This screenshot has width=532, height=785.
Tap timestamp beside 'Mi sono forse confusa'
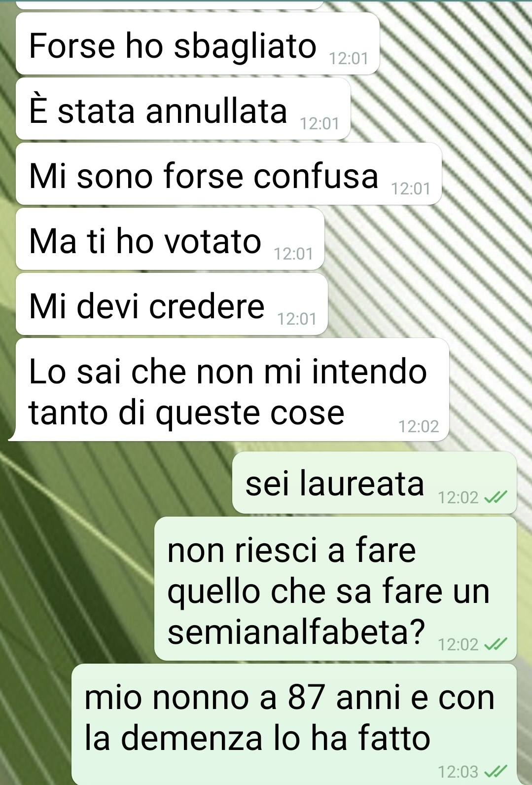(411, 188)
